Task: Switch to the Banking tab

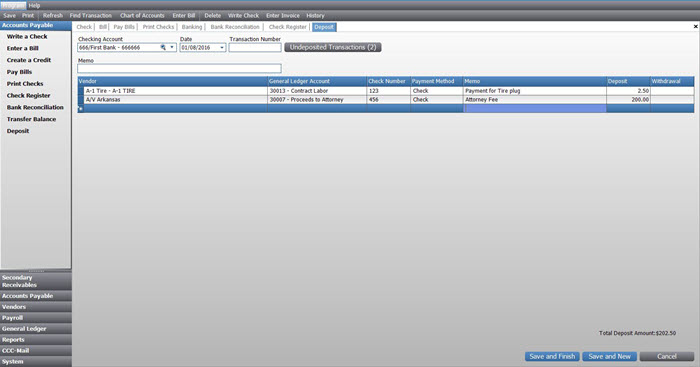Action: pyautogui.click(x=192, y=27)
